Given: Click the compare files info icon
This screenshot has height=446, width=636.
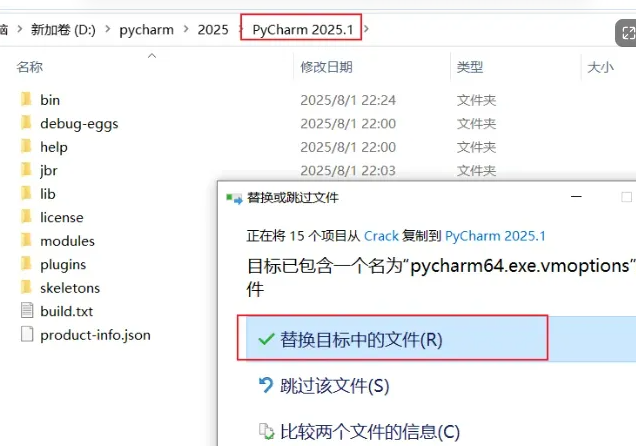Looking at the screenshot, I should 266,431.
